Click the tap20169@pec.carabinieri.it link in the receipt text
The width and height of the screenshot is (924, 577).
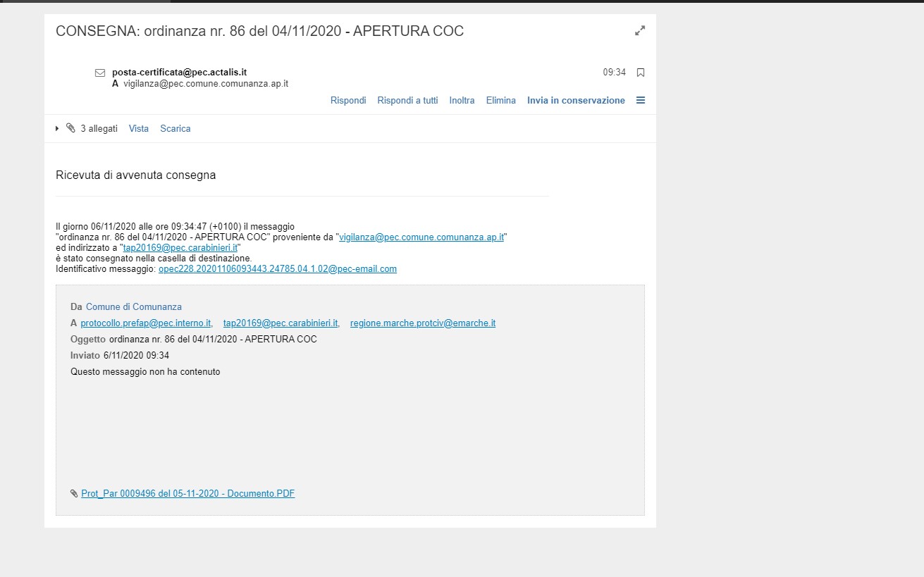click(x=180, y=248)
